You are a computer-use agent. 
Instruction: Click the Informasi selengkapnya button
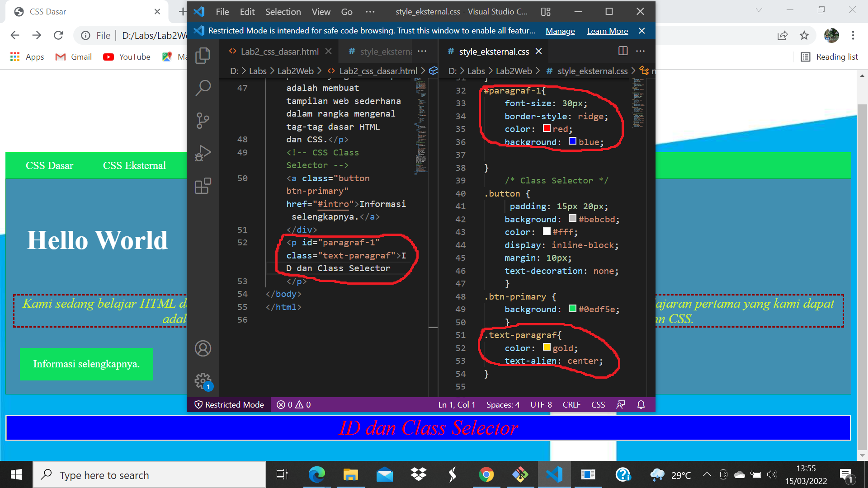coord(86,364)
